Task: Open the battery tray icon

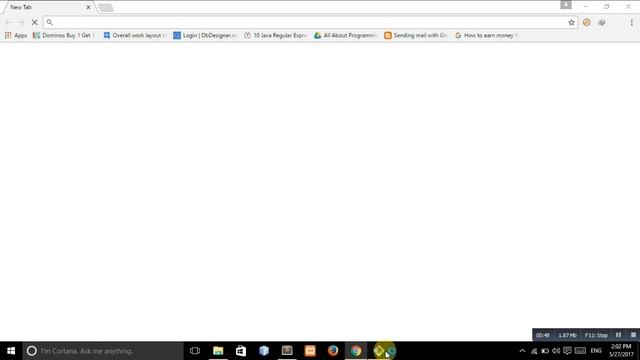Action: click(x=545, y=351)
